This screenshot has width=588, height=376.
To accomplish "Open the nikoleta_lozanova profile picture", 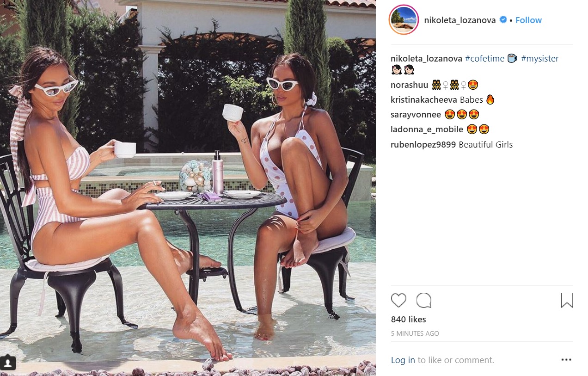I will (x=404, y=20).
